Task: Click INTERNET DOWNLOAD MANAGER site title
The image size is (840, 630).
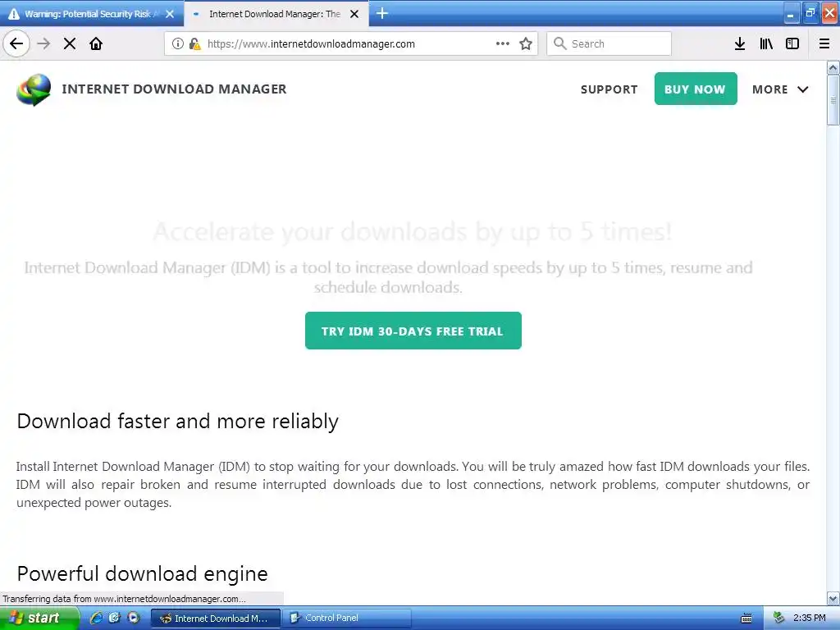Action: [174, 89]
